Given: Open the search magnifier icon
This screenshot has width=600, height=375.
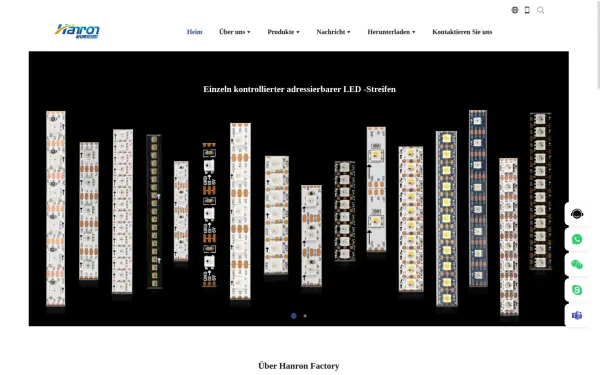Looking at the screenshot, I should tap(540, 10).
